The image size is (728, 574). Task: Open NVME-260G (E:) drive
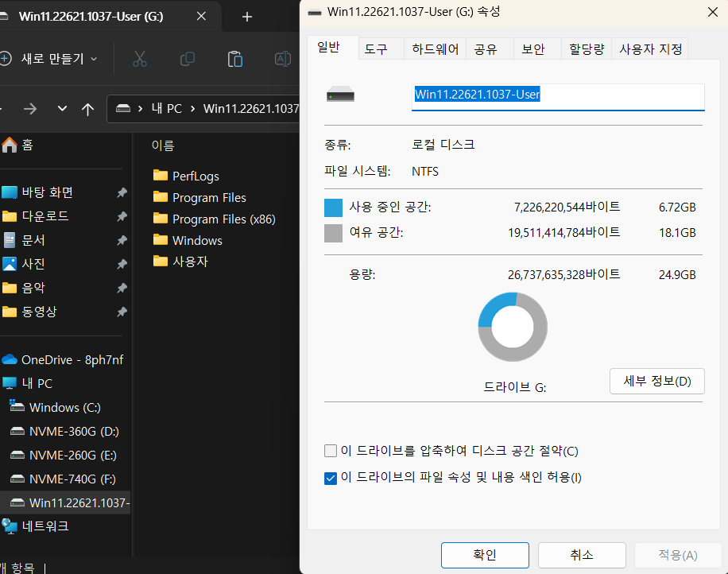(x=63, y=455)
